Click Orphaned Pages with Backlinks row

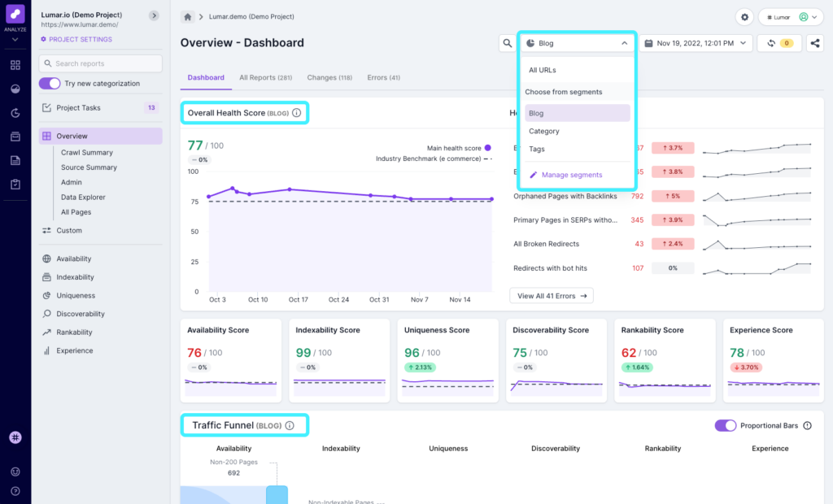click(x=662, y=196)
